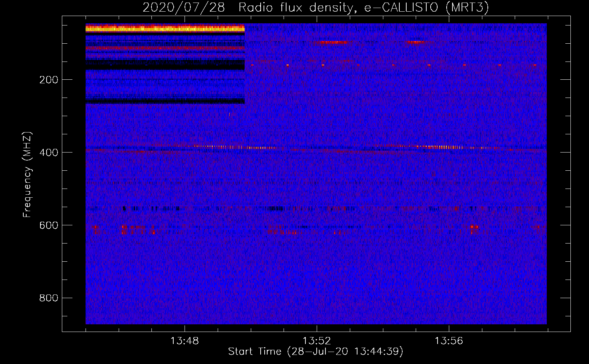Screen dimensions: 589x364
Task: Click the 600 frequency tick label
Action: point(49,225)
